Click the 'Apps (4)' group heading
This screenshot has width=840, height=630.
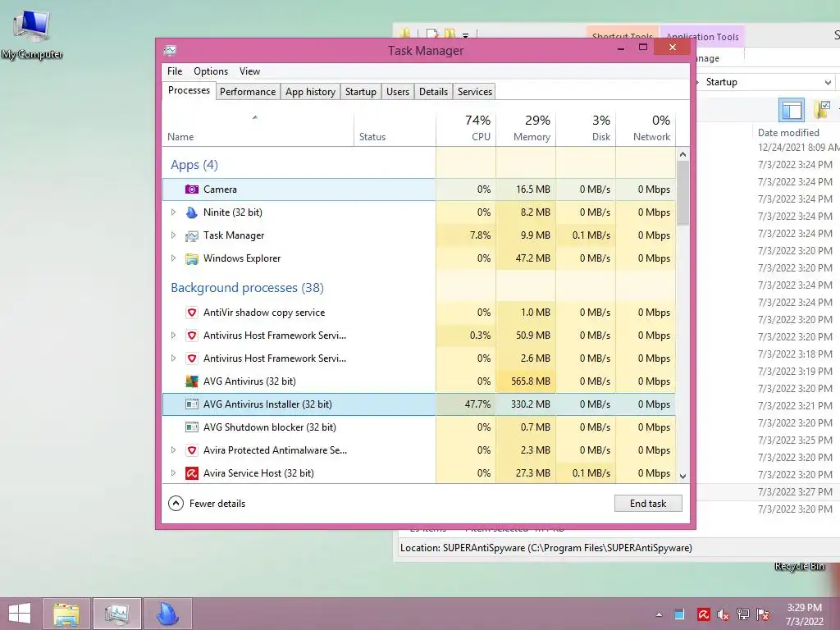point(194,164)
